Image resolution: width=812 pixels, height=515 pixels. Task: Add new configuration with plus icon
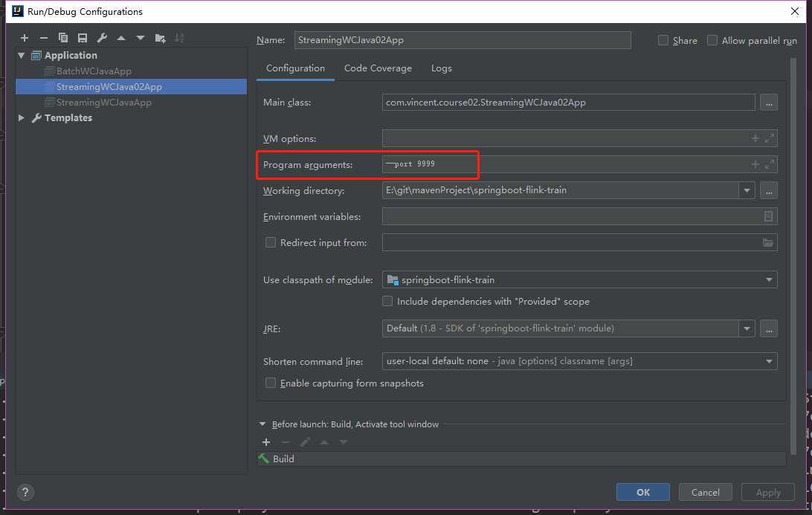25,38
